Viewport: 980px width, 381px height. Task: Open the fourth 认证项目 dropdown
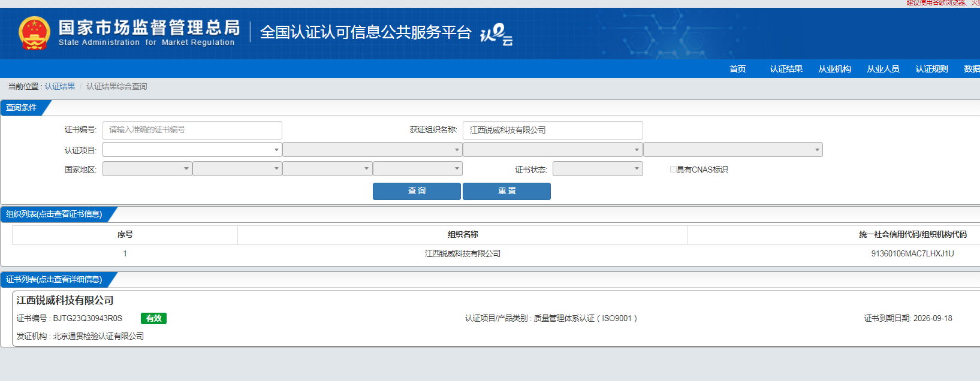click(733, 150)
